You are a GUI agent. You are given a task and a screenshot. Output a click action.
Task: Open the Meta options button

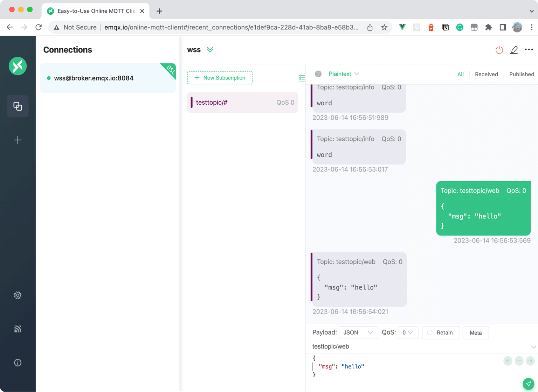coord(476,332)
